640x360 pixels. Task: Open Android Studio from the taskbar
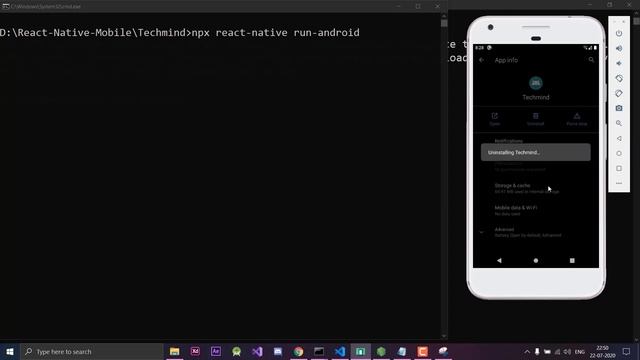(236, 351)
